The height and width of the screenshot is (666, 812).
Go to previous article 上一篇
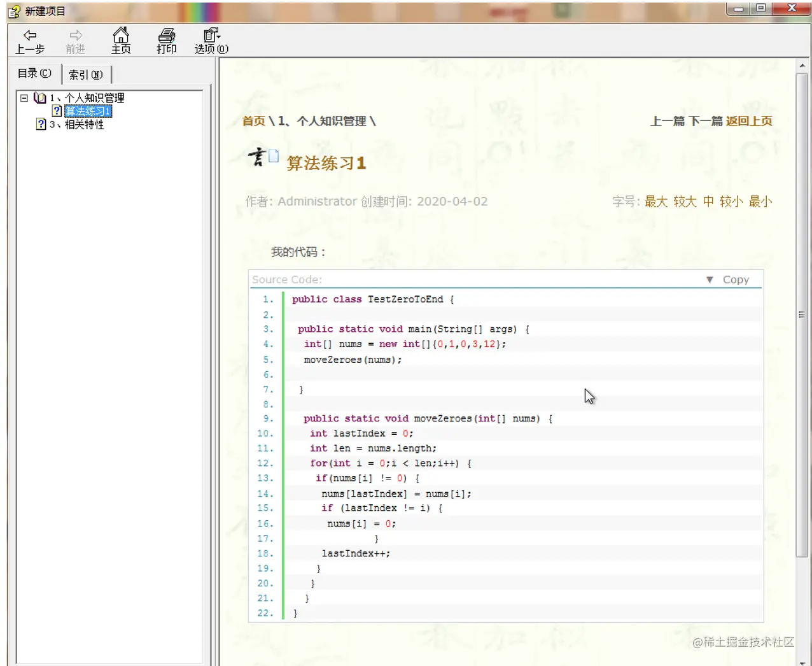pyautogui.click(x=668, y=121)
